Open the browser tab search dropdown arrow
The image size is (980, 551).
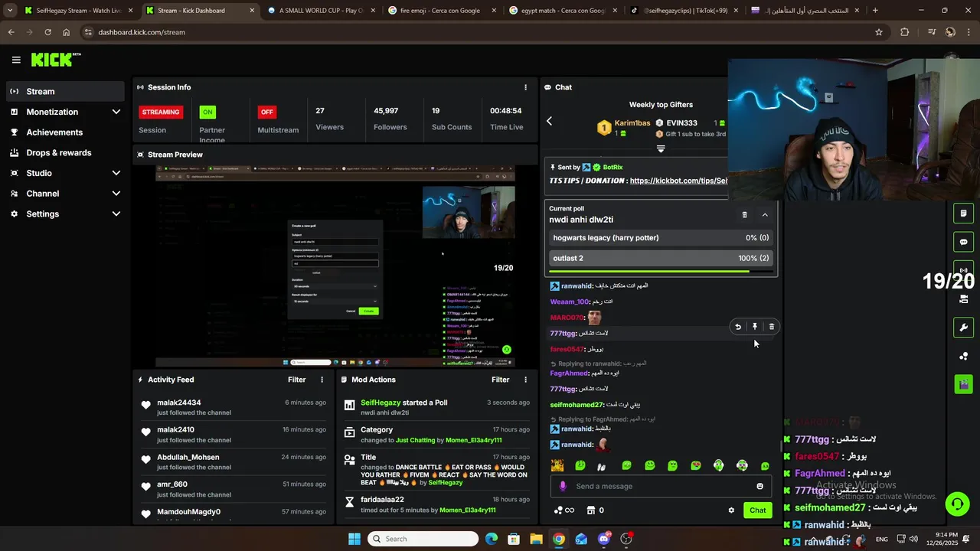click(10, 11)
